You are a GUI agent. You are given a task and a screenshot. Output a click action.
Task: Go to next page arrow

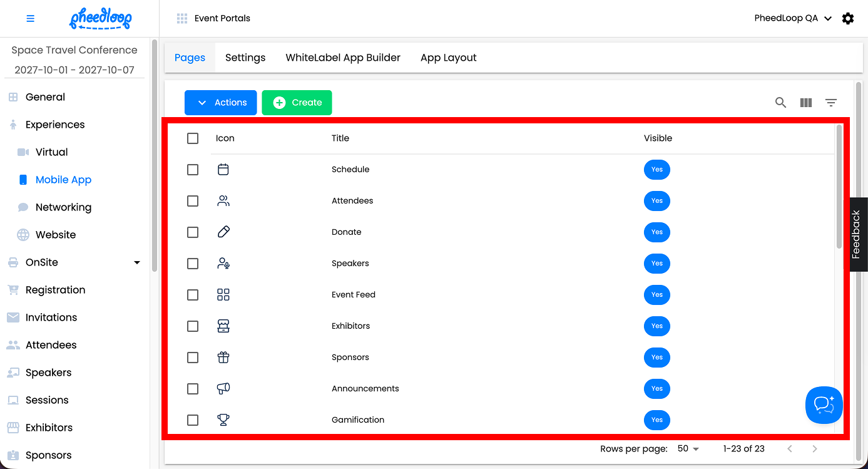click(x=815, y=449)
